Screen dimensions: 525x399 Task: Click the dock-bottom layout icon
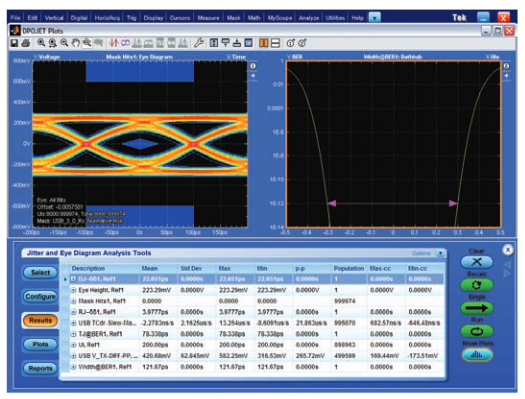237,43
